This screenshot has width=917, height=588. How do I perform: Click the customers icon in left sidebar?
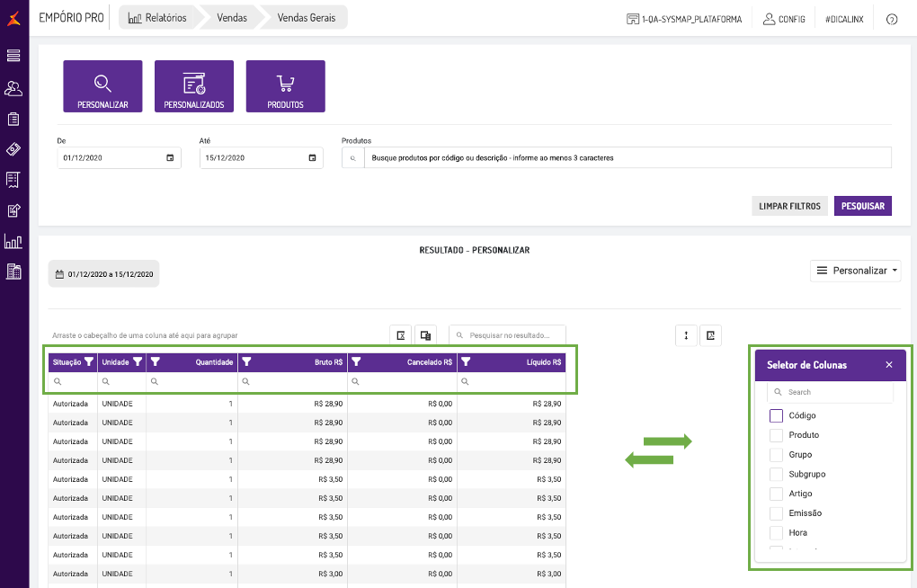(x=13, y=88)
